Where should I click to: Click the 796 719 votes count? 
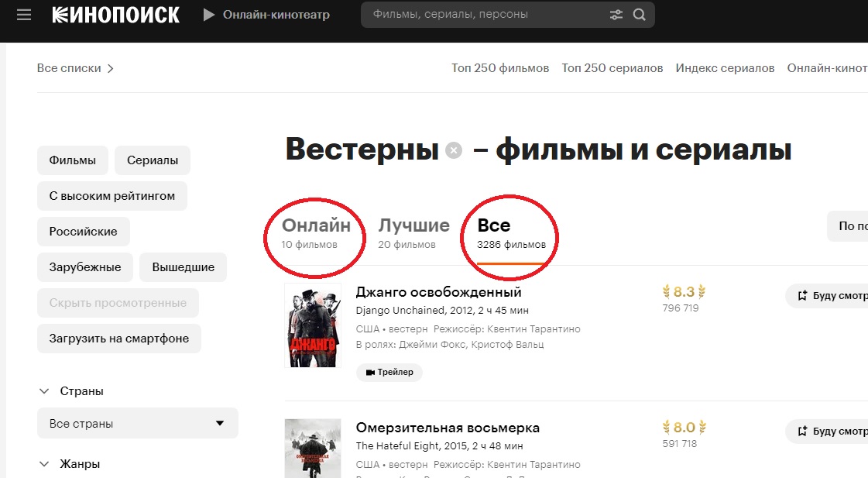681,308
